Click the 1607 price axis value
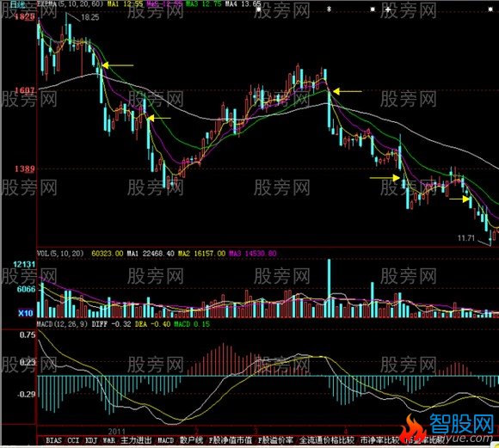 coord(24,90)
